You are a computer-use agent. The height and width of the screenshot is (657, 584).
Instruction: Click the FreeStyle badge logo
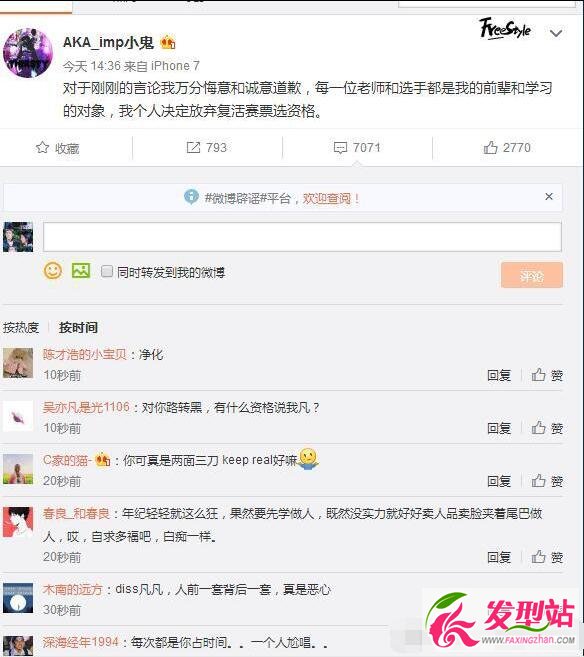[505, 28]
